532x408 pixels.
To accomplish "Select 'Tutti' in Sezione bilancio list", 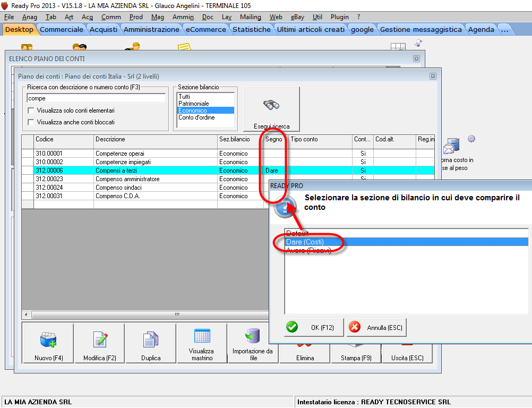I will (205, 97).
